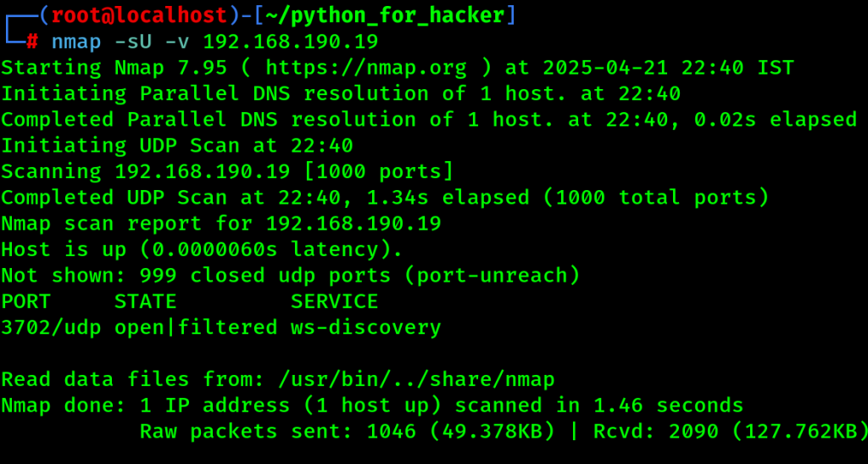868x464 pixels.
Task: Click IP 192.168.190.19 in the command line
Action: (x=291, y=42)
